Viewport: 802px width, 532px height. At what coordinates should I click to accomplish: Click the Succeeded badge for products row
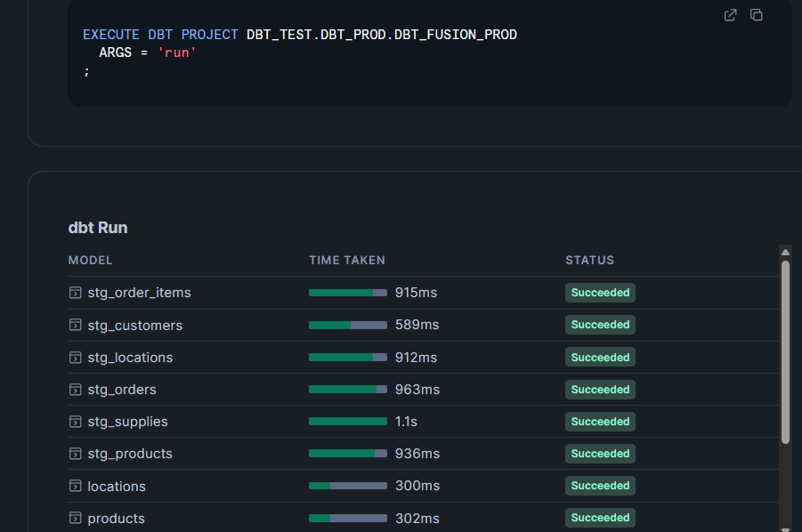click(600, 518)
